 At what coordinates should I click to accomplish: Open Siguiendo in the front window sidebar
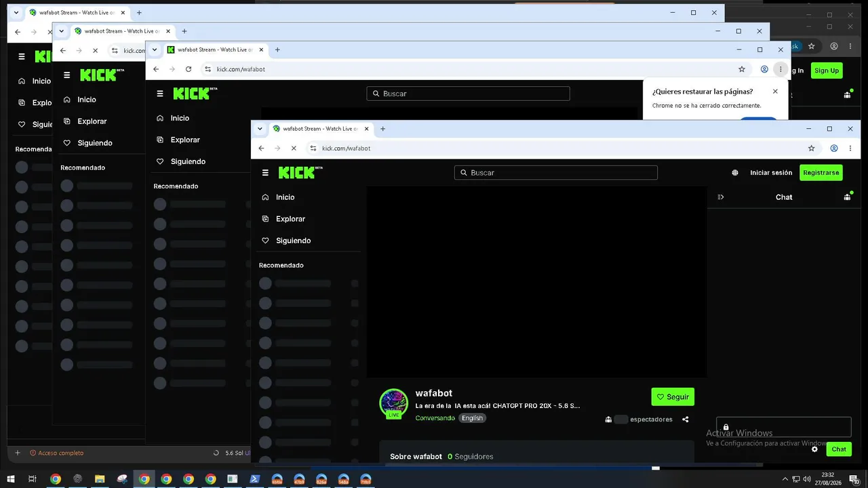click(293, 241)
